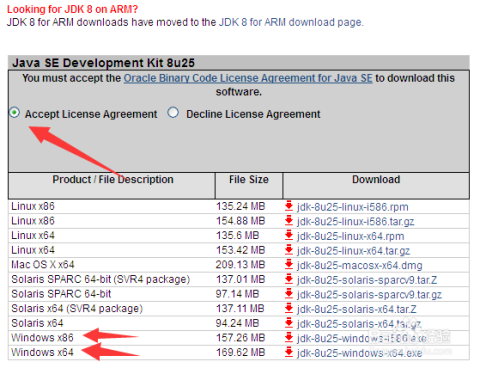The width and height of the screenshot is (480, 368).
Task: Open the JDK 8 for ARM download page link
Action: click(x=290, y=22)
